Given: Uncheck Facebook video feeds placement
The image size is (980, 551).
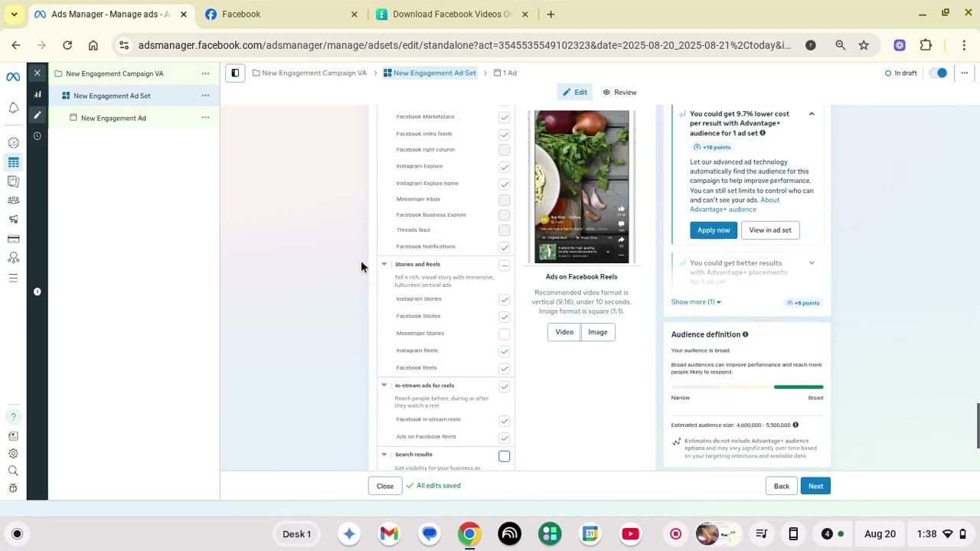Looking at the screenshot, I should 504,134.
